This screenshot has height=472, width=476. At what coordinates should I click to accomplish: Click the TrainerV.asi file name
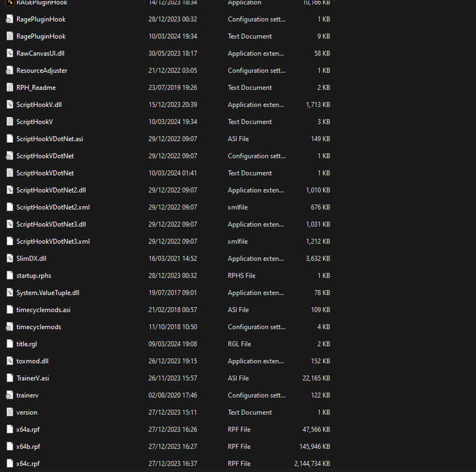tap(33, 378)
